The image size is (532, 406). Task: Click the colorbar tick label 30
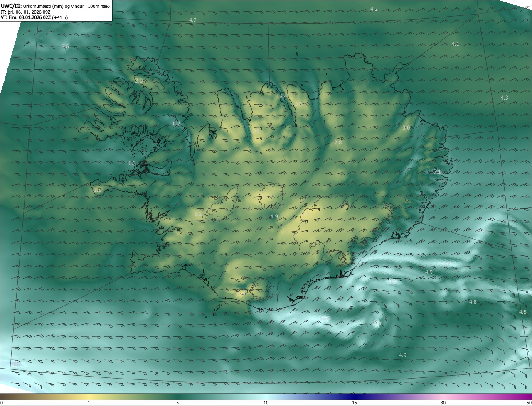(x=443, y=403)
